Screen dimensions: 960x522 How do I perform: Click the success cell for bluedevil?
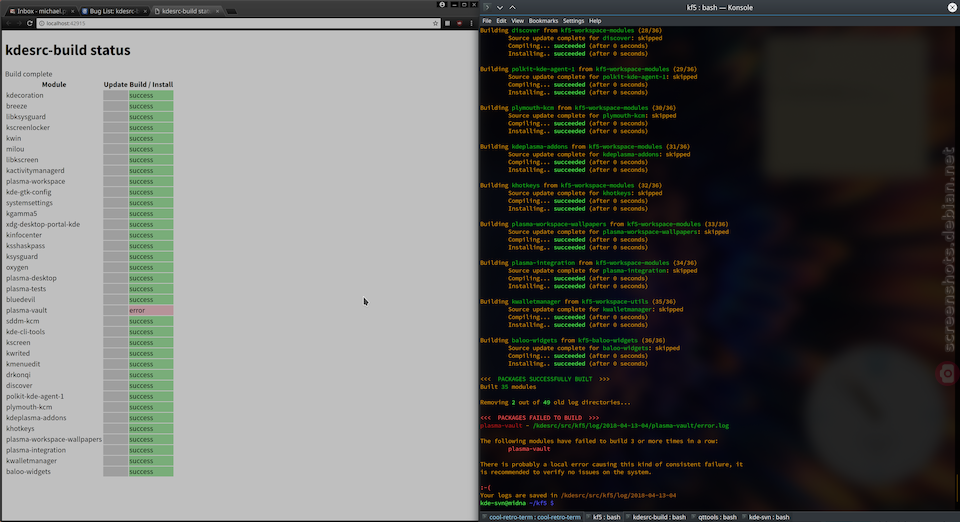pyautogui.click(x=151, y=299)
